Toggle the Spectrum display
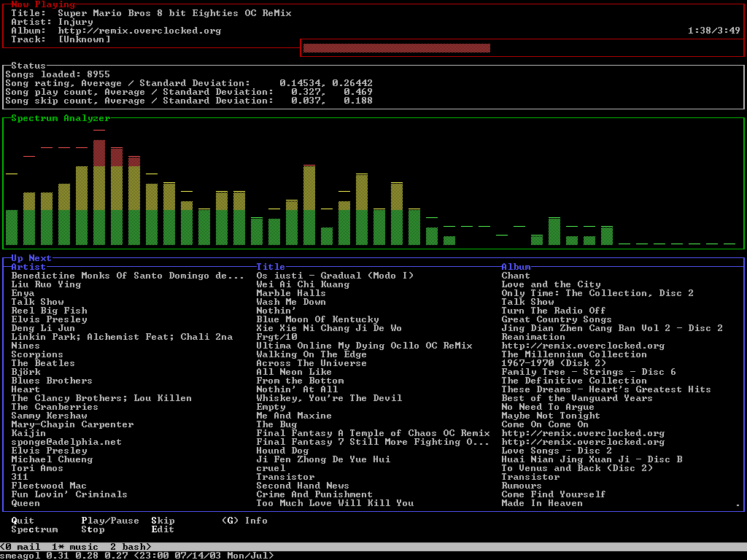Image resolution: width=747 pixels, height=560 pixels. pyautogui.click(x=34, y=529)
